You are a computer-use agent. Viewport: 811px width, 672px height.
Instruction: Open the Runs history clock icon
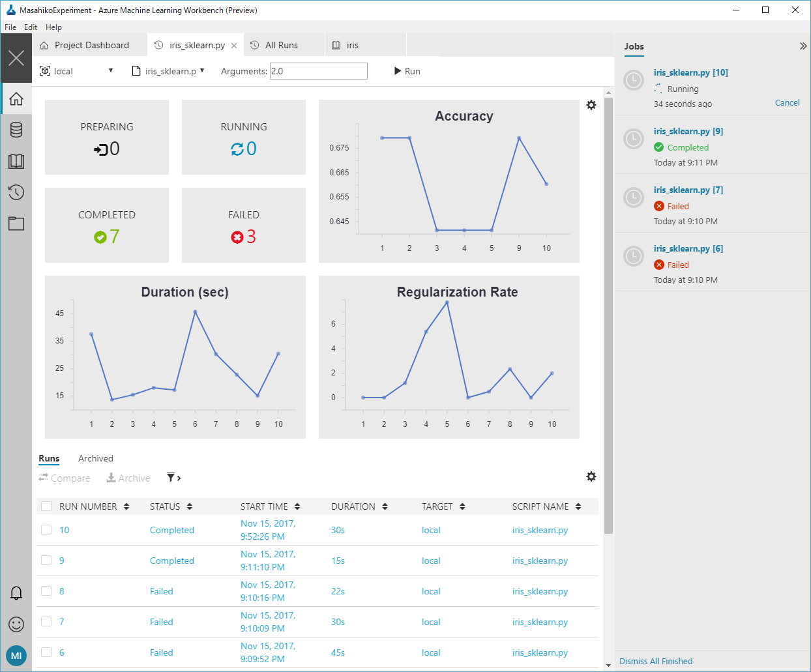coord(16,192)
